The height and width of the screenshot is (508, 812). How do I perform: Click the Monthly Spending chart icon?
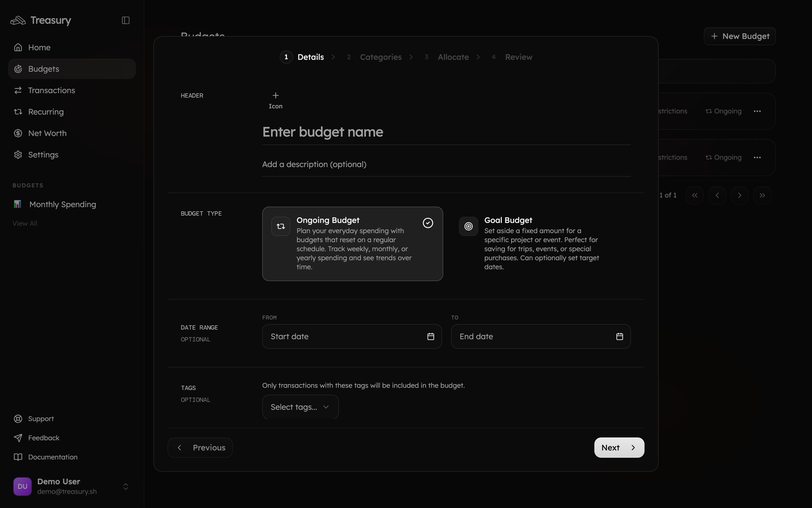tap(17, 204)
